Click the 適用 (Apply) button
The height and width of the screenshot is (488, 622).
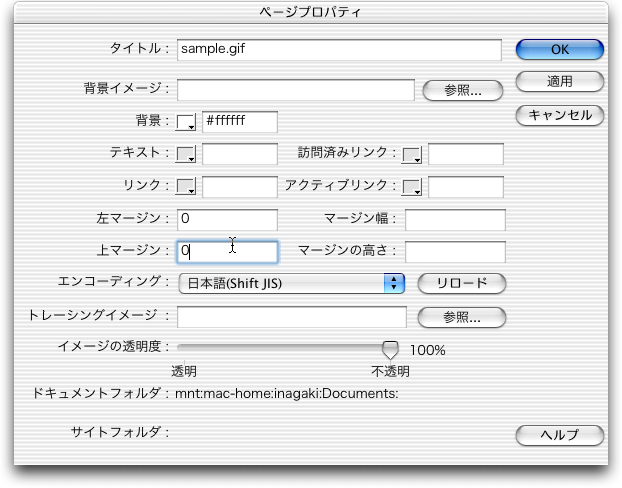[560, 82]
